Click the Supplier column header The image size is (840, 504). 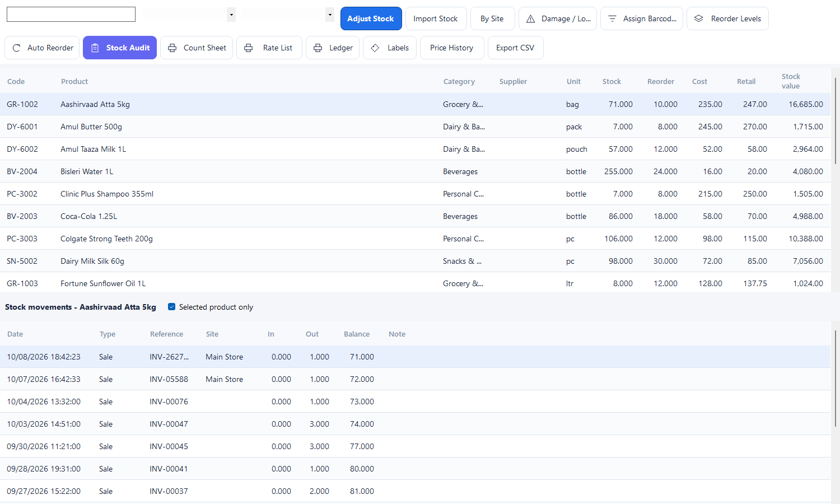point(513,81)
